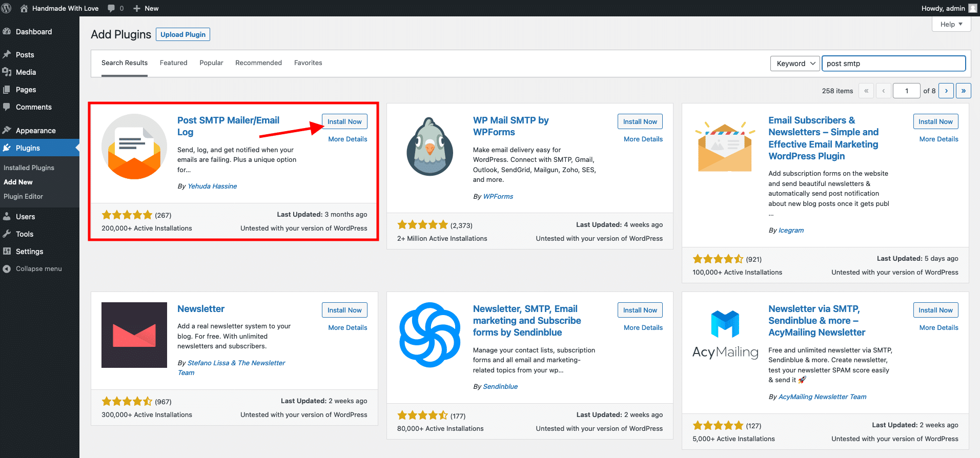This screenshot has width=980, height=458.
Task: Open Dashboard from sidebar
Action: click(x=34, y=32)
